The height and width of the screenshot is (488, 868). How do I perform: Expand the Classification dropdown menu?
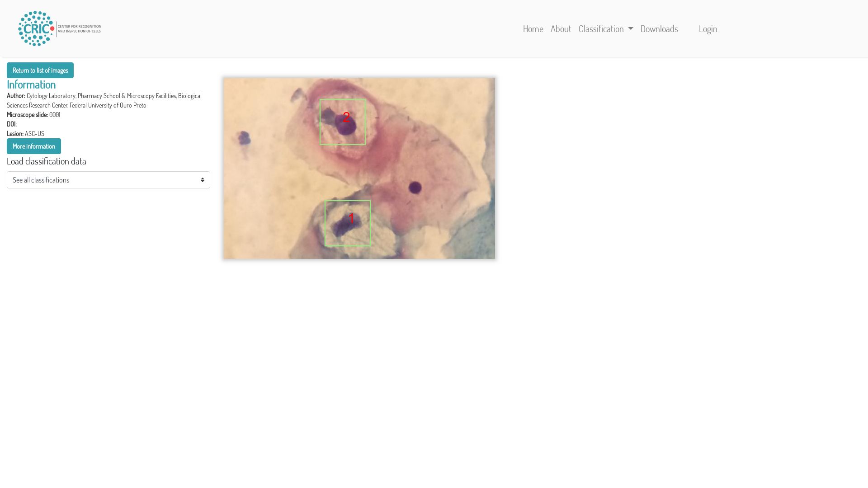point(606,28)
